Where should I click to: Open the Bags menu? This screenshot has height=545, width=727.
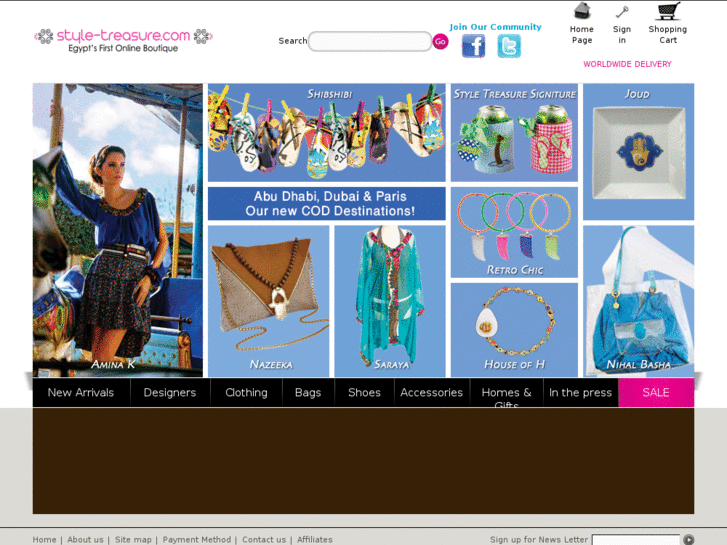tap(308, 393)
